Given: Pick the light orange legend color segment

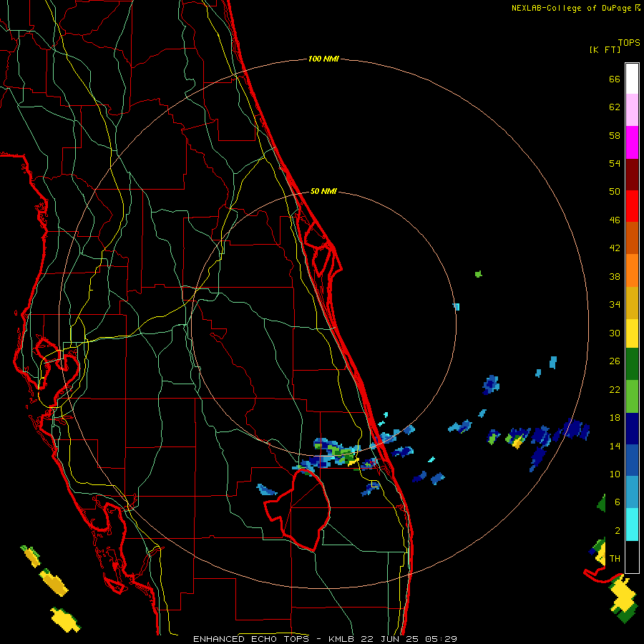Looking at the screenshot, I should (632, 270).
